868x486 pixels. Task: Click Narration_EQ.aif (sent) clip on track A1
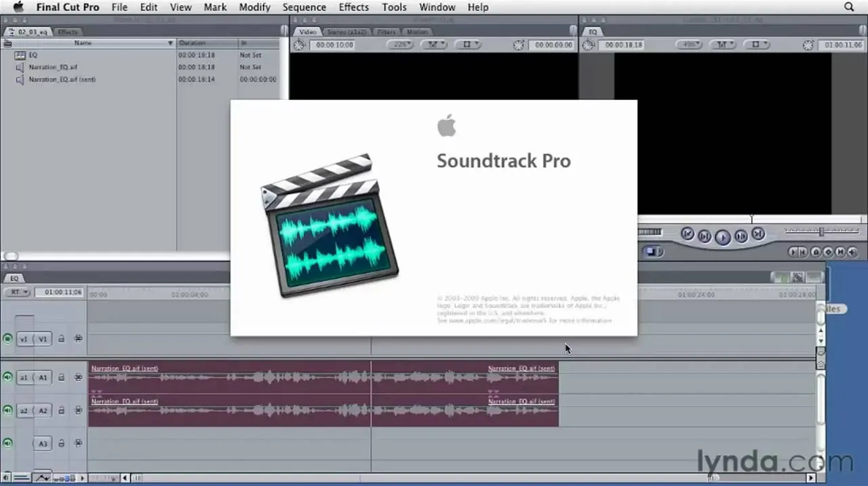tap(323, 377)
